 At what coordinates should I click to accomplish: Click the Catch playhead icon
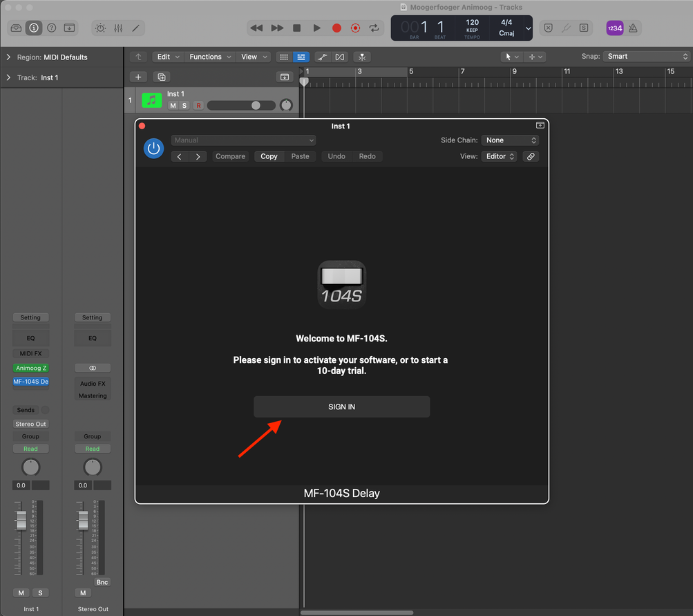tap(362, 57)
